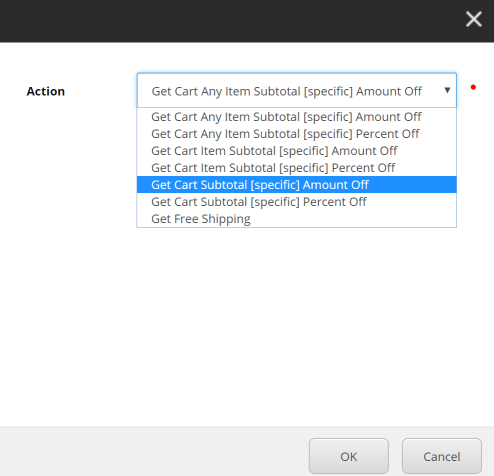Click the empty white dialog body area
Screen dimensions: 494x476
coord(247,327)
